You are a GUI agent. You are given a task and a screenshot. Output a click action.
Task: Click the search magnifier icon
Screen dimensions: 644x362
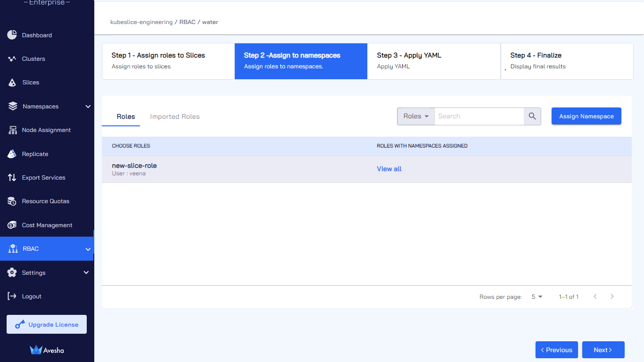click(x=532, y=116)
